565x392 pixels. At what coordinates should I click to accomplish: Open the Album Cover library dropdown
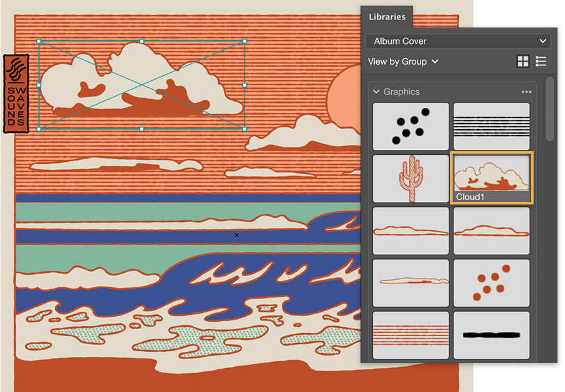pyautogui.click(x=457, y=41)
